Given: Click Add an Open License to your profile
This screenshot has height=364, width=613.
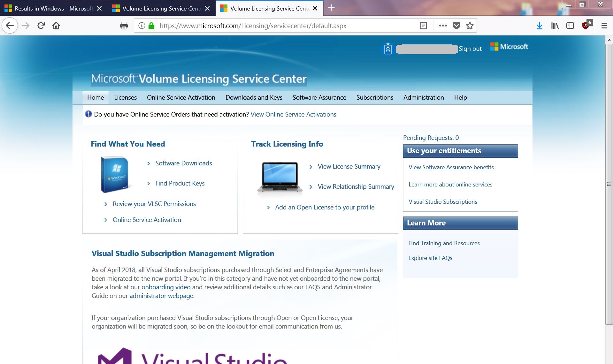Looking at the screenshot, I should pyautogui.click(x=325, y=207).
